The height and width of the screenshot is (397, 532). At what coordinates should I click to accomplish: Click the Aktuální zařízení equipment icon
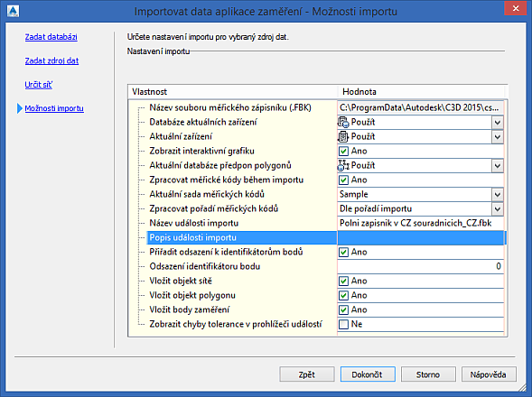tap(343, 136)
